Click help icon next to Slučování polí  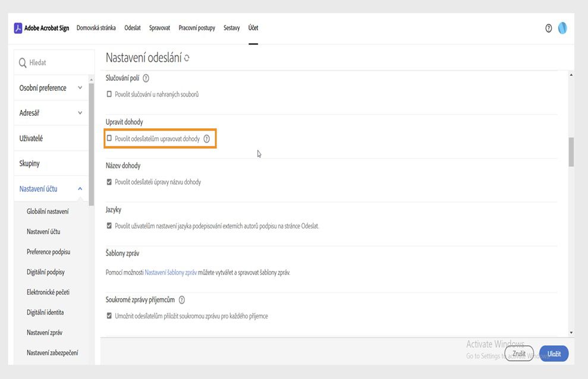(146, 78)
